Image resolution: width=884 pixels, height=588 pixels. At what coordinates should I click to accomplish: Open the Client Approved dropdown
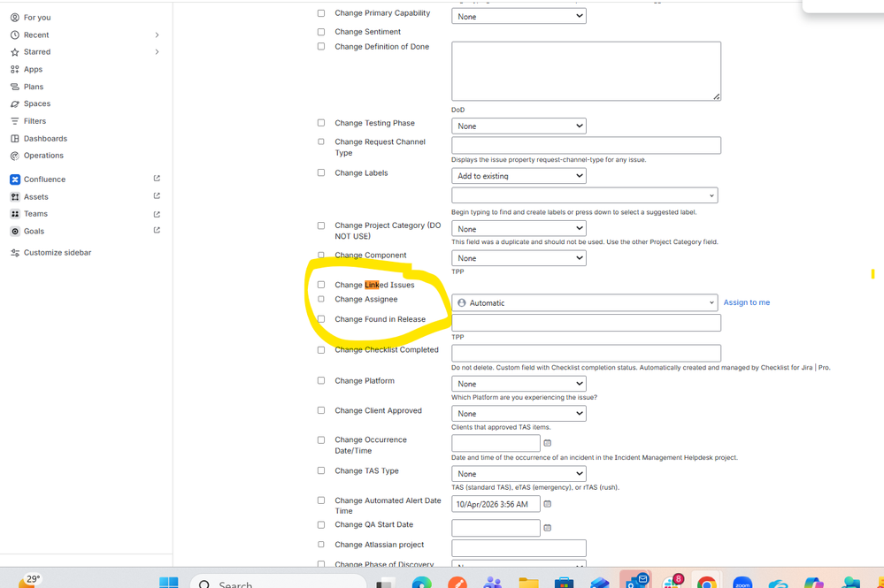[x=519, y=414]
